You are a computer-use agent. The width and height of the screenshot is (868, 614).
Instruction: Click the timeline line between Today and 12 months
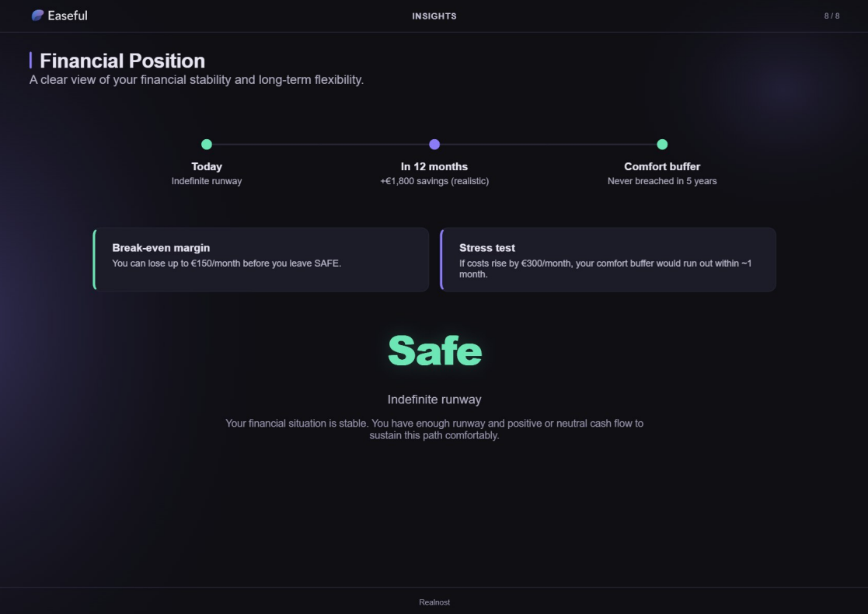point(320,144)
